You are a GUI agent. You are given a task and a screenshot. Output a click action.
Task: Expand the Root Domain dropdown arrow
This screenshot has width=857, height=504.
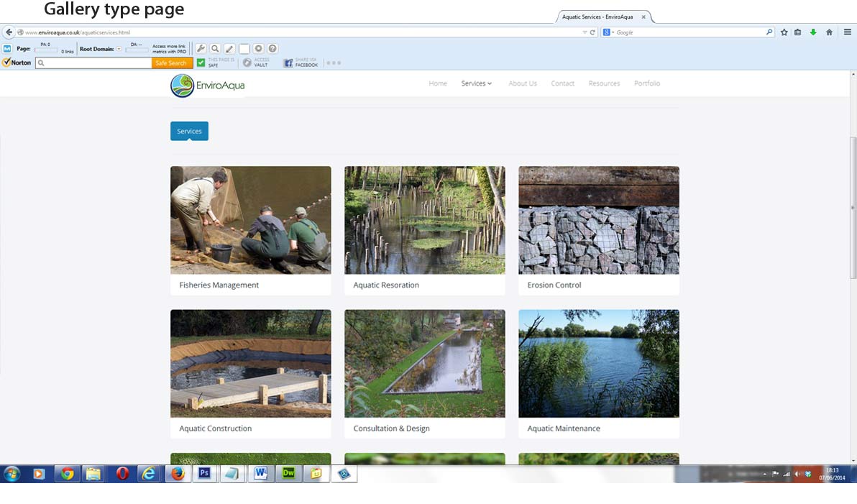pyautogui.click(x=119, y=49)
